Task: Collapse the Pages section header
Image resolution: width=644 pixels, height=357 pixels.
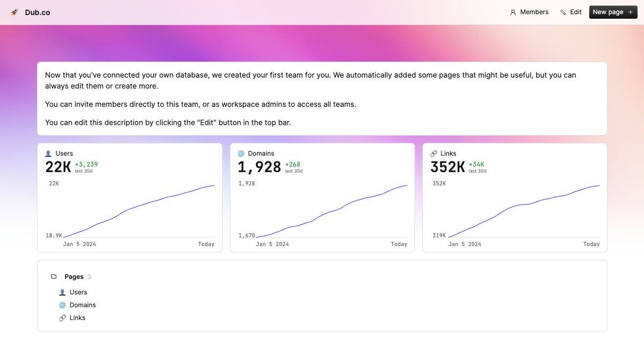Action: 74,277
